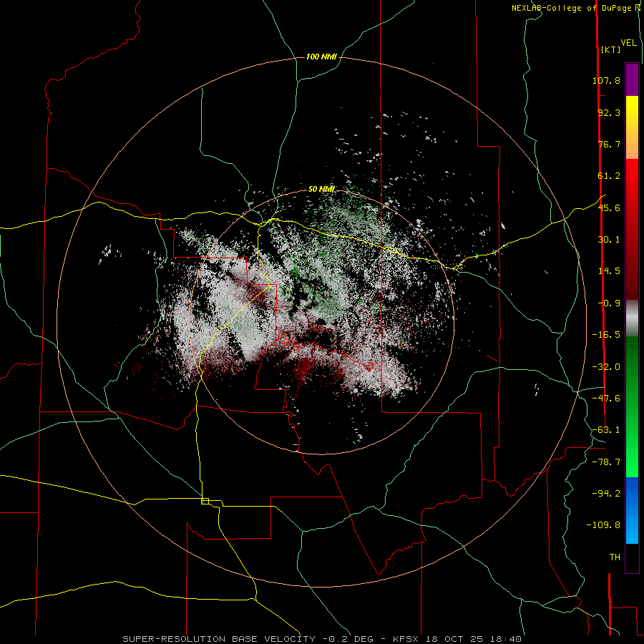Click the -94.2 velocity scale value
644x644 pixels.
tap(606, 493)
